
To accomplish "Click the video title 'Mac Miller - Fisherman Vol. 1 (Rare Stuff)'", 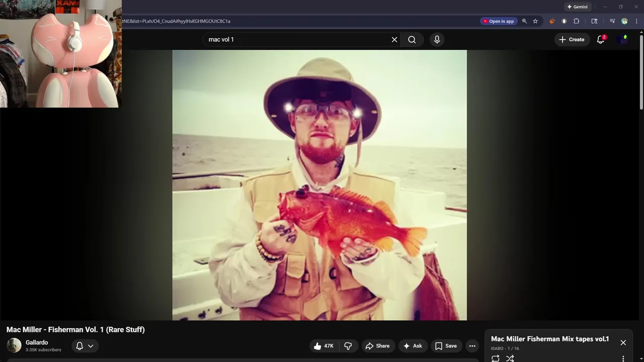I will click(x=75, y=330).
